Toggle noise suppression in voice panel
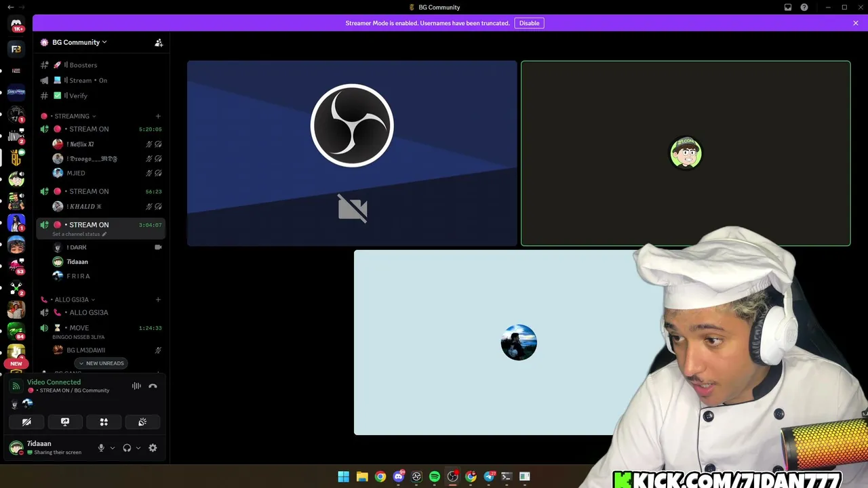 [136, 386]
